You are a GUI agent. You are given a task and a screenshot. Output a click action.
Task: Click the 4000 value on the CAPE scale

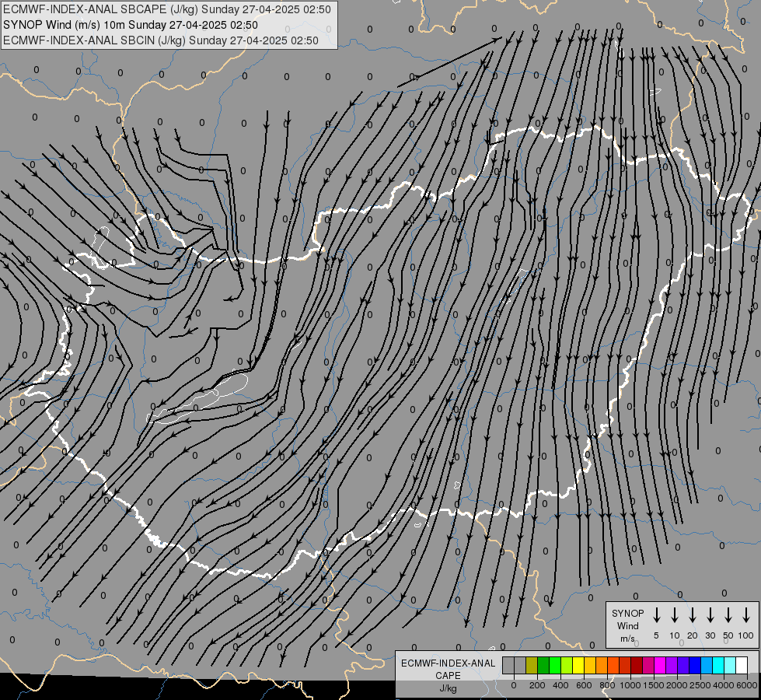pos(723,685)
